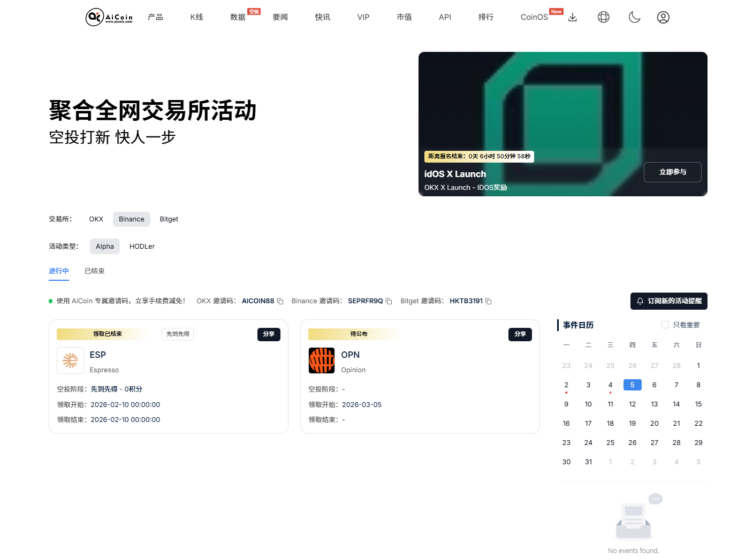730x560 pixels.
Task: Open the user account icon
Action: [663, 17]
